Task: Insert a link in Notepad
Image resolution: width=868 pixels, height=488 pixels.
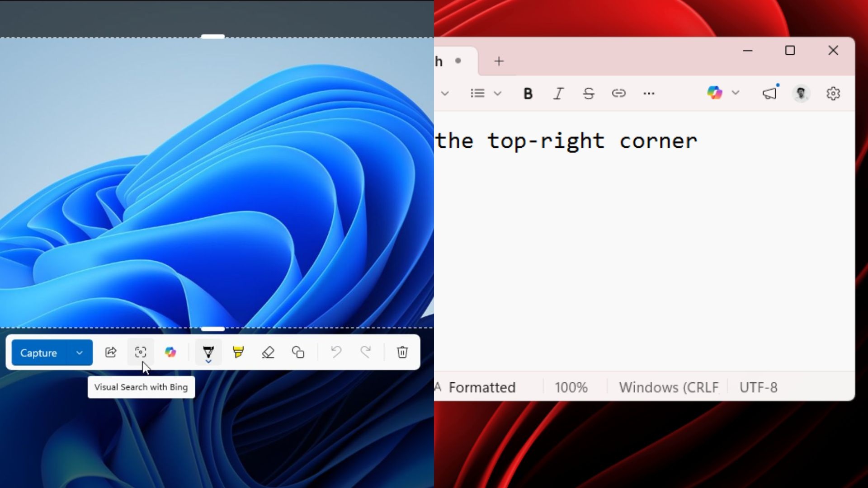Action: [x=619, y=94]
